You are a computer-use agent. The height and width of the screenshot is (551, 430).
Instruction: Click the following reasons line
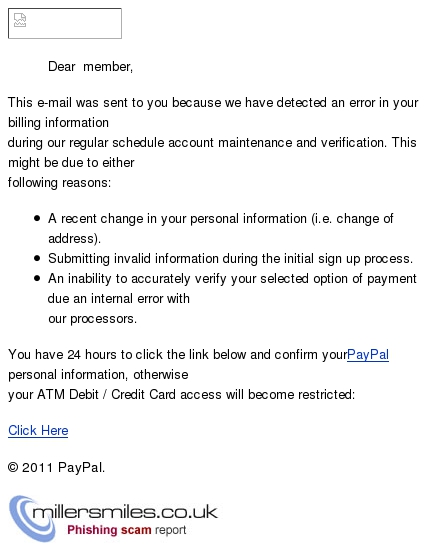point(59,183)
